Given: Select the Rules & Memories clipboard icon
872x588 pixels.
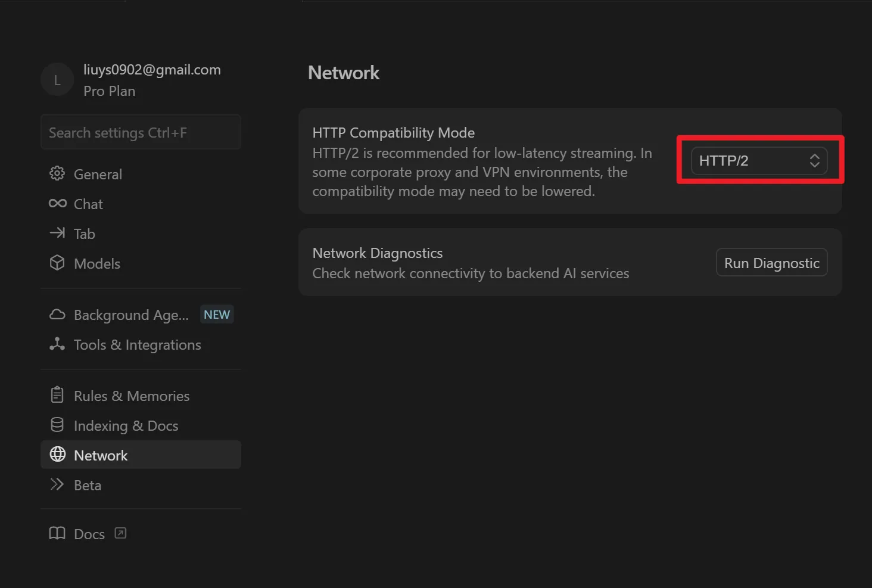Looking at the screenshot, I should pos(57,395).
